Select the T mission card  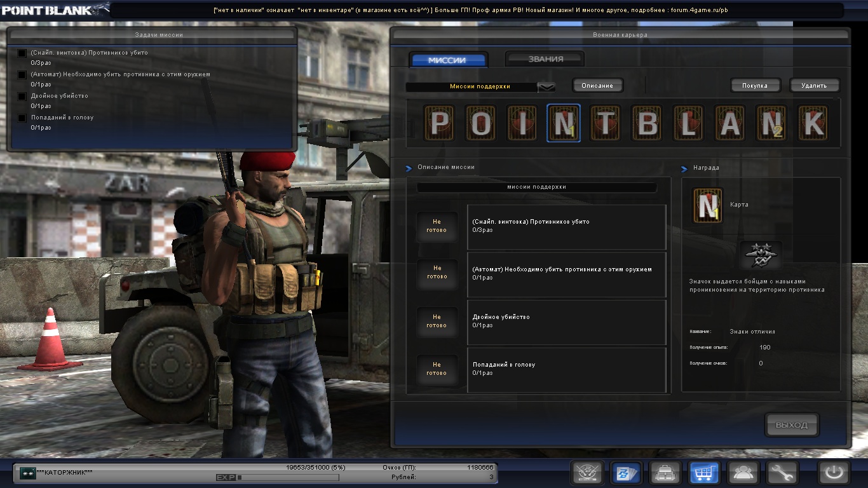click(605, 123)
